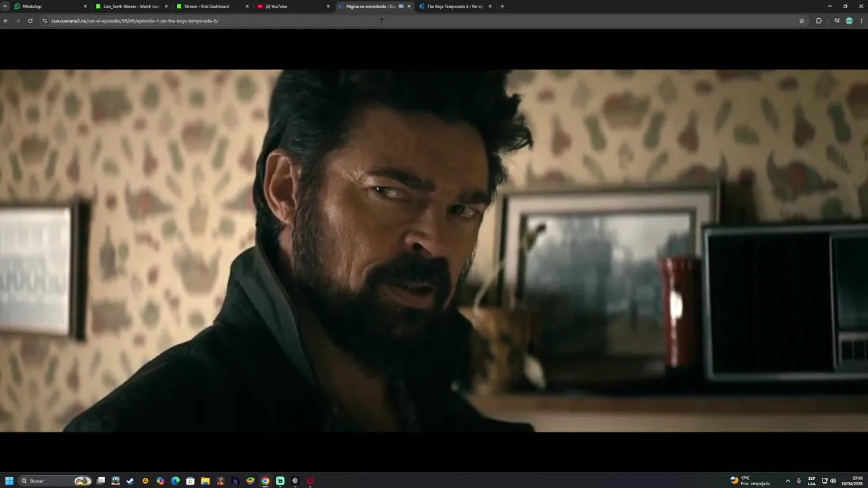Viewport: 868px width, 488px height.
Task: Close the Kick Dashboard tab
Action: click(248, 6)
